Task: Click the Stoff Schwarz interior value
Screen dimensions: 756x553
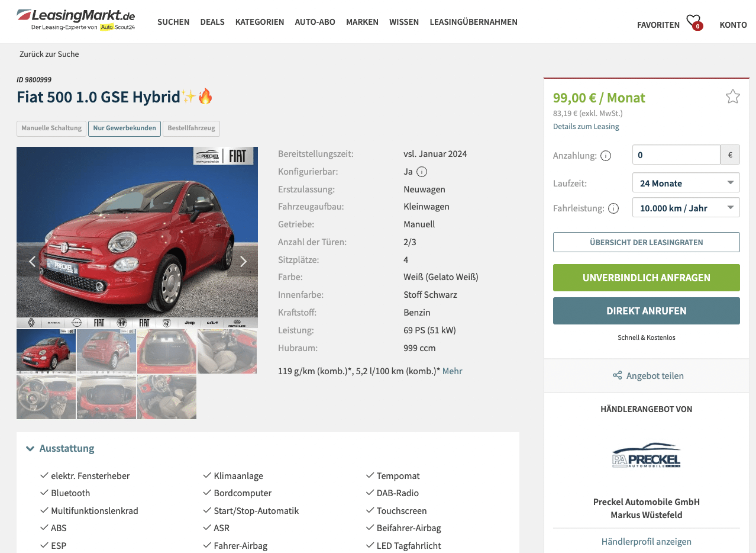Action: (430, 294)
